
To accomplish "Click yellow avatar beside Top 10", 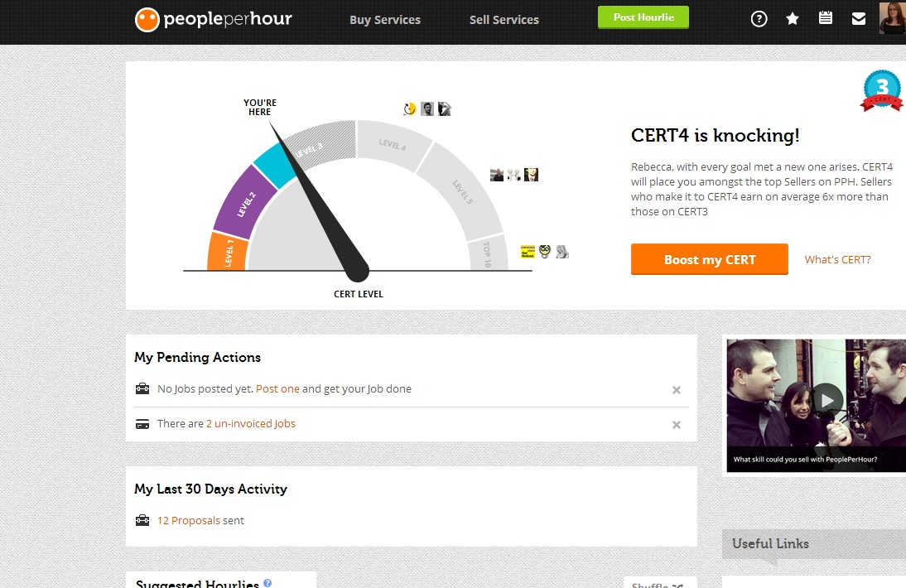I will pos(528,251).
